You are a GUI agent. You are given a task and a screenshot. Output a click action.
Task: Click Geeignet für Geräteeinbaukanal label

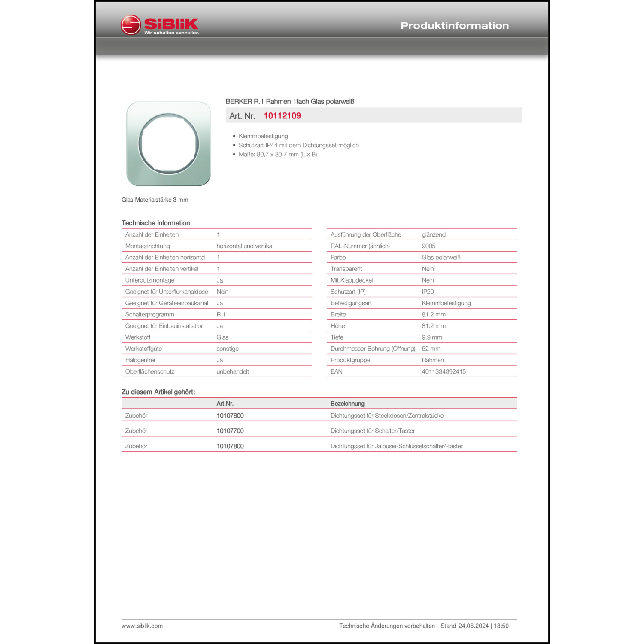point(167,303)
